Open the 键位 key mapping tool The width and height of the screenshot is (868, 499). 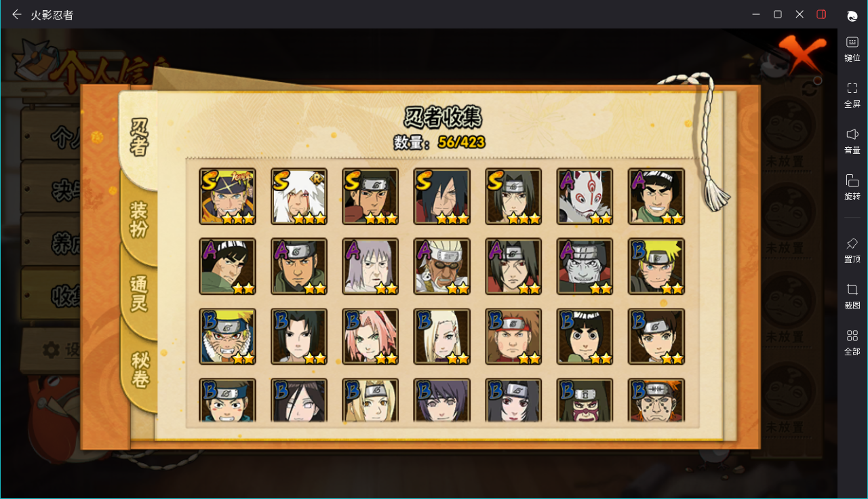coord(852,49)
